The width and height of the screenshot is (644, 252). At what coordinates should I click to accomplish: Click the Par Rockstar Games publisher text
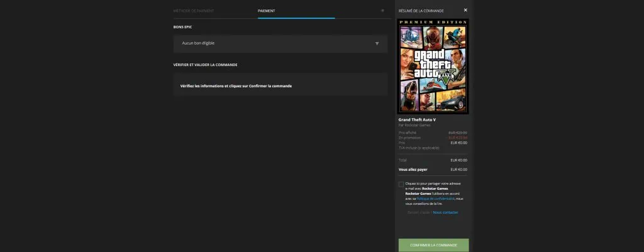414,125
